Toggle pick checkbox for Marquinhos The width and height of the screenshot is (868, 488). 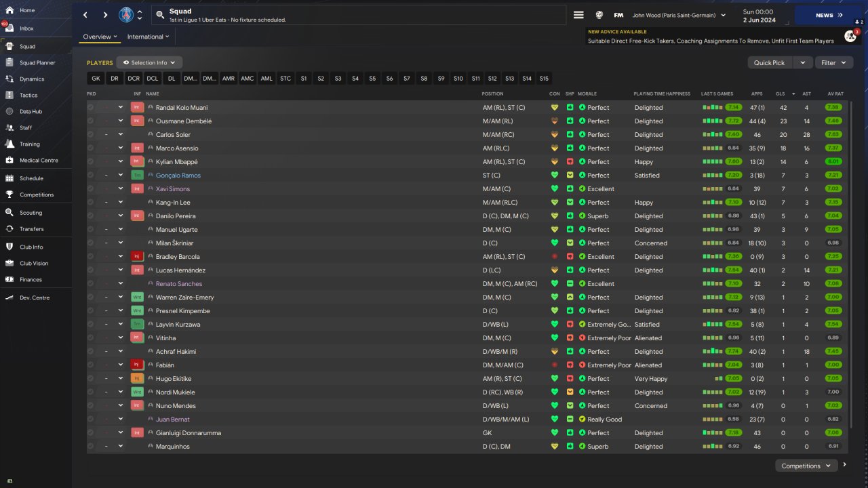tap(90, 446)
